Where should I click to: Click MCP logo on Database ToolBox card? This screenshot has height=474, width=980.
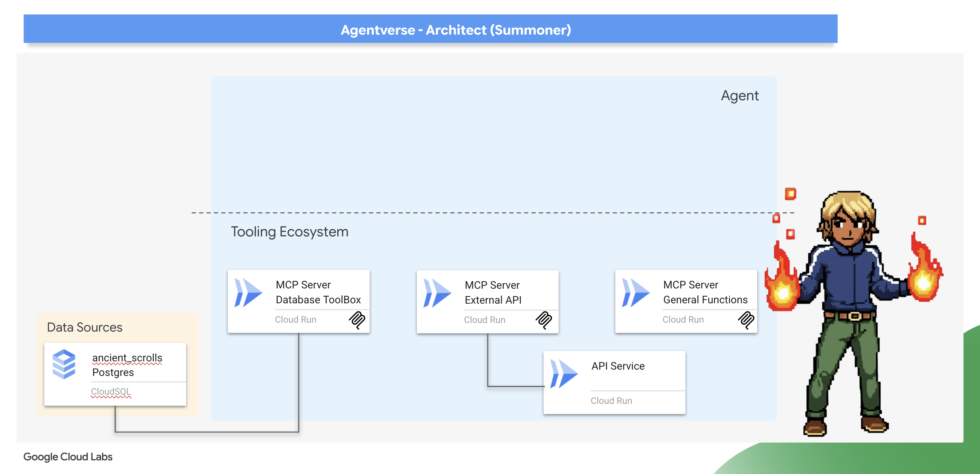(357, 320)
